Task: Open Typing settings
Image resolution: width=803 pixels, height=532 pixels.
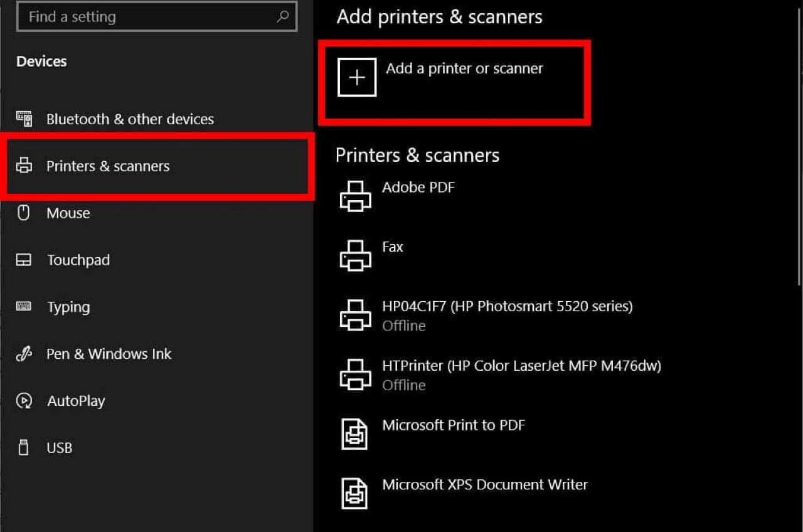Action: (68, 307)
